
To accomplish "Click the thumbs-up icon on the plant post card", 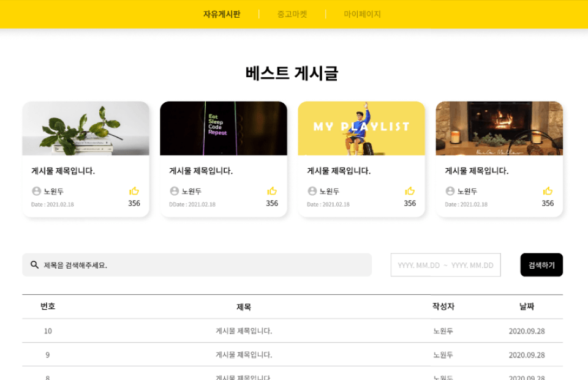I will coord(134,191).
